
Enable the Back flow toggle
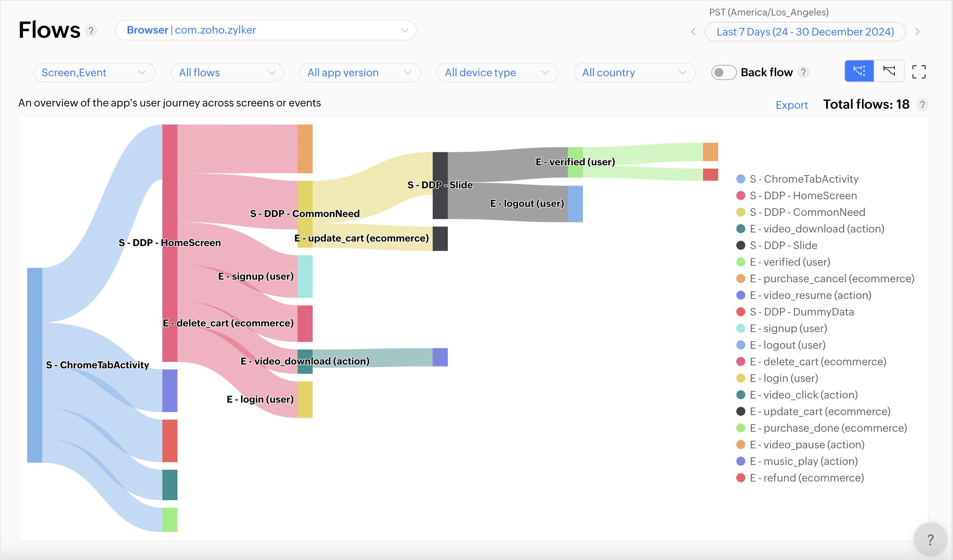[723, 72]
